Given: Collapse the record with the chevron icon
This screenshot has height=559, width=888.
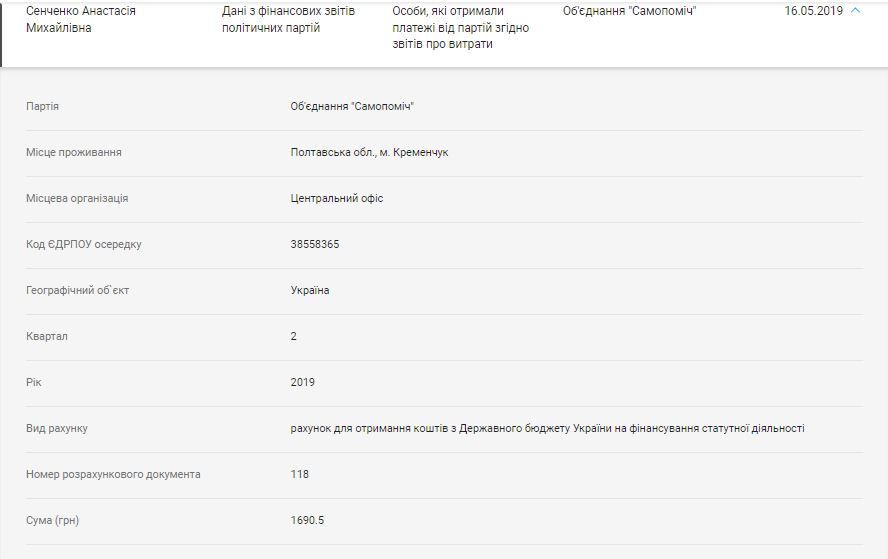Looking at the screenshot, I should tap(855, 10).
